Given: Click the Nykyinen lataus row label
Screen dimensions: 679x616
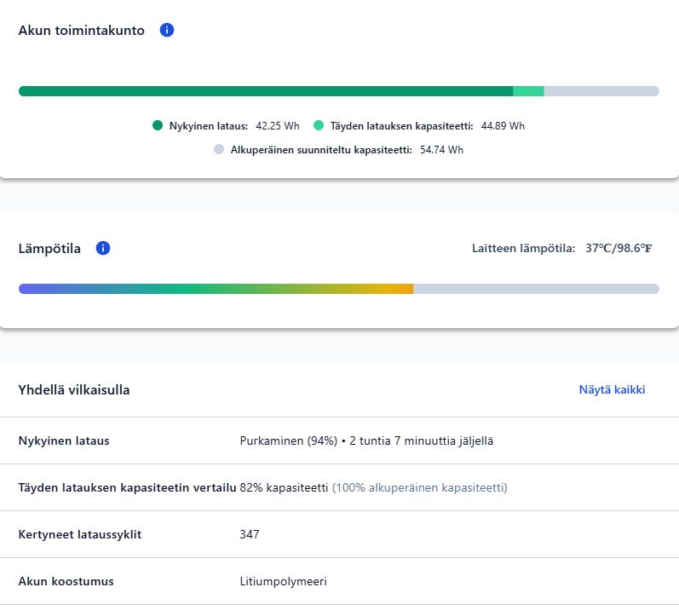Looking at the screenshot, I should [x=64, y=440].
